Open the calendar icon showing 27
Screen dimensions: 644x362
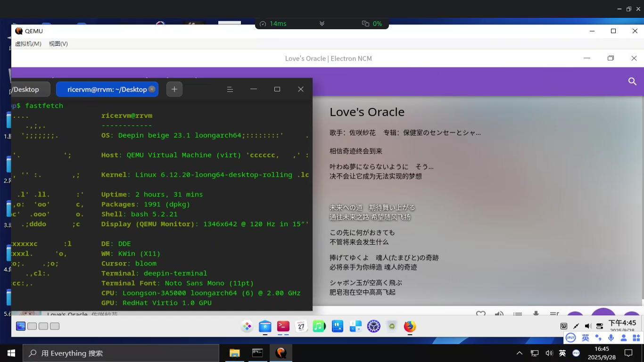point(301,326)
